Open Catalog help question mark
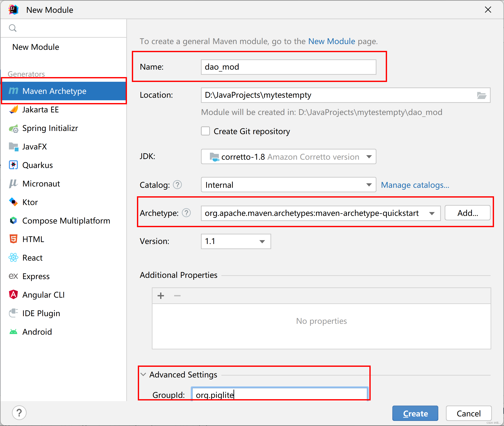This screenshot has height=426, width=504. 177,185
